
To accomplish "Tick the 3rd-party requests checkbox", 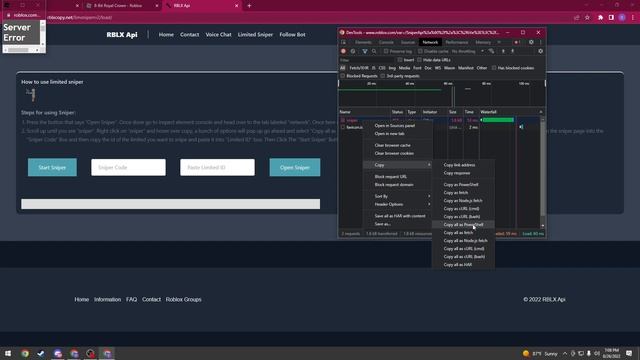I will pyautogui.click(x=382, y=76).
